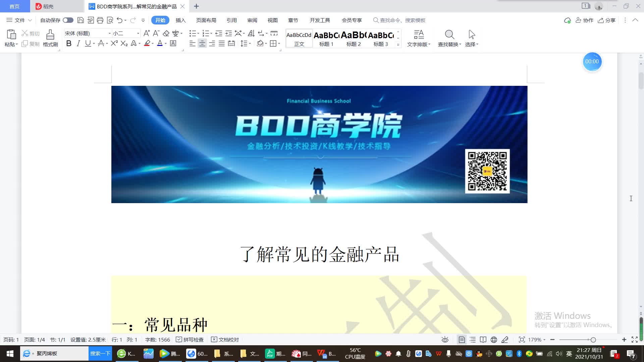Toggle spell check (拼写检查) in status bar
The image size is (644, 362).
tap(190, 340)
